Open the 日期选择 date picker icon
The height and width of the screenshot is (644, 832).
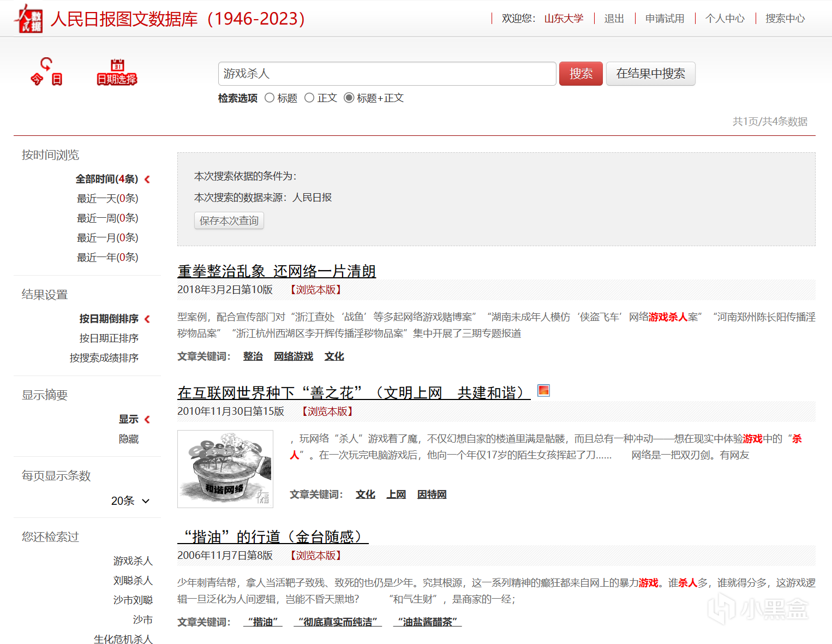117,72
